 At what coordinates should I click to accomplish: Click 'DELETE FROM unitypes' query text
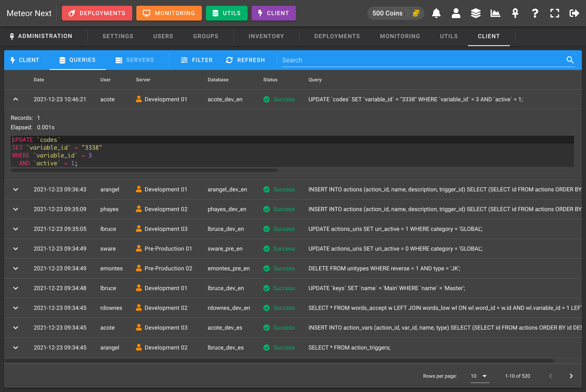pos(384,268)
